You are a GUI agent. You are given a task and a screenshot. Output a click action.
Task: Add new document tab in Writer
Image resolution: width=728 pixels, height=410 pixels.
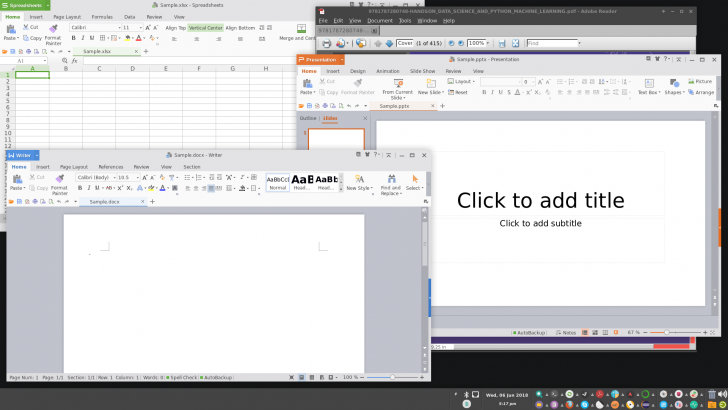[x=152, y=202]
